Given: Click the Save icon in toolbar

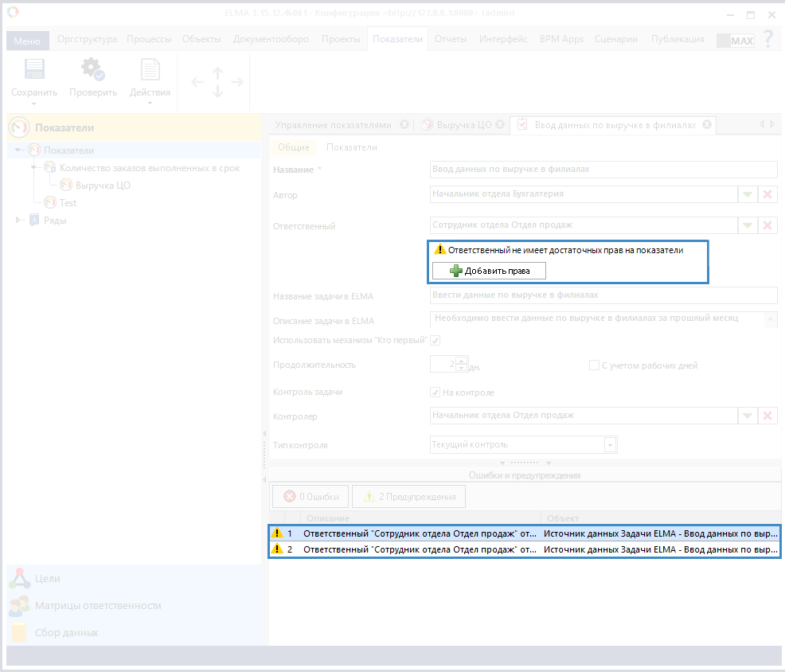Looking at the screenshot, I should [34, 71].
